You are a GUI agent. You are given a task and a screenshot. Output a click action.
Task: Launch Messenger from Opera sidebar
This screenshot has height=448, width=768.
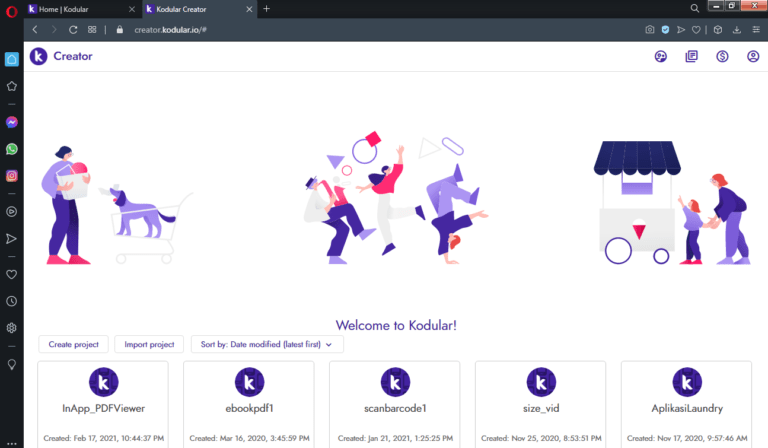12,122
